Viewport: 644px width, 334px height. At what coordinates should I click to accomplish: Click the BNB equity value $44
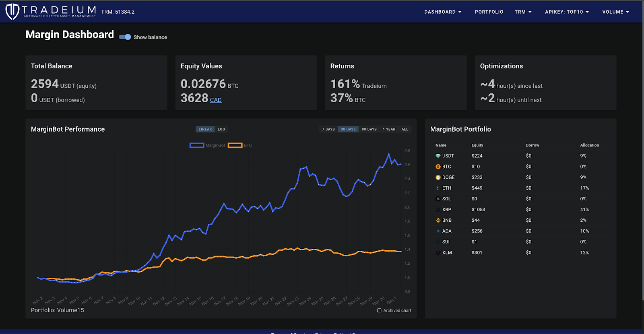click(476, 220)
